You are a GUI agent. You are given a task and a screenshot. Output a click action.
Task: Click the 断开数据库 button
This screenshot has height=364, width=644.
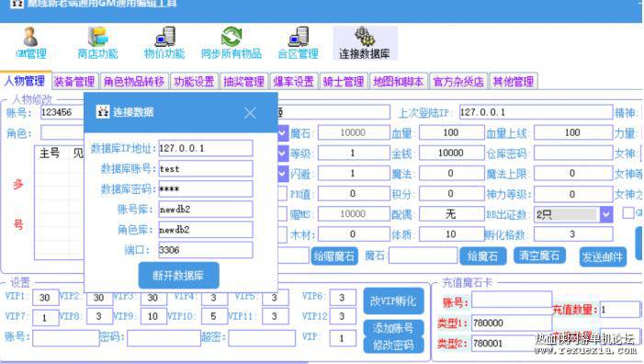click(x=178, y=275)
